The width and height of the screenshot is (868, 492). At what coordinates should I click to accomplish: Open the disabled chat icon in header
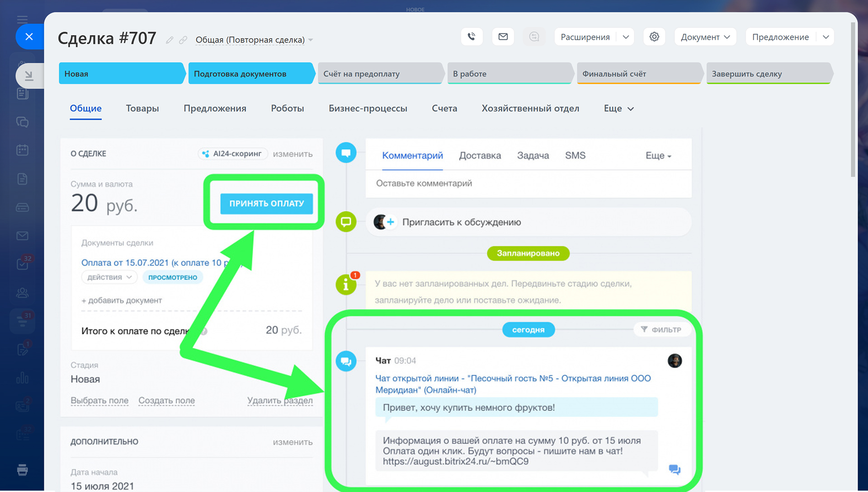coord(534,37)
